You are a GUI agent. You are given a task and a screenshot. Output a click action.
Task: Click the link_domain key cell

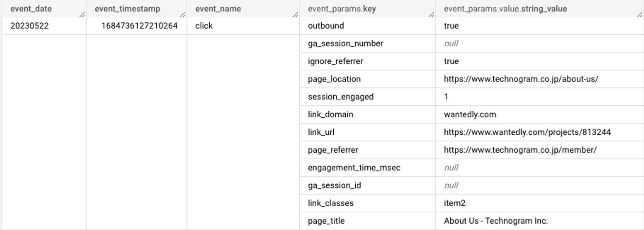(x=367, y=114)
